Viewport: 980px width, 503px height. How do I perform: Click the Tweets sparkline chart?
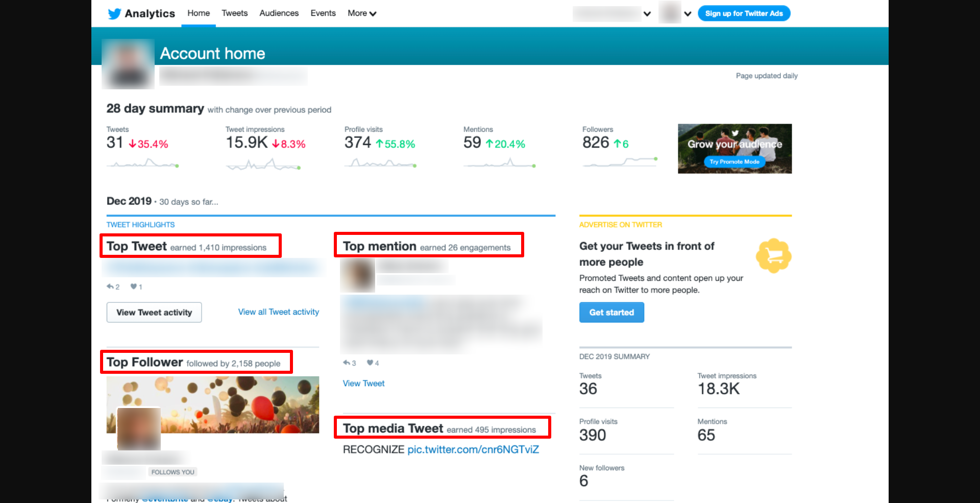click(x=142, y=163)
